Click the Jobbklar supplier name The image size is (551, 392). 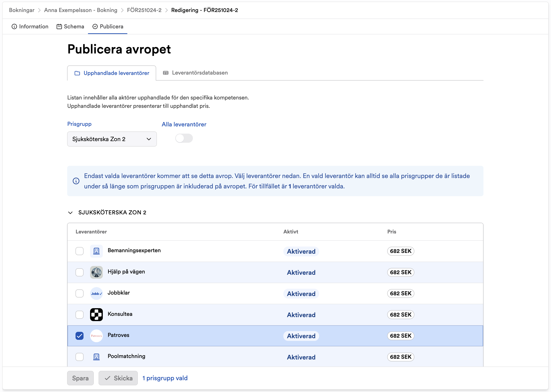[x=119, y=293]
